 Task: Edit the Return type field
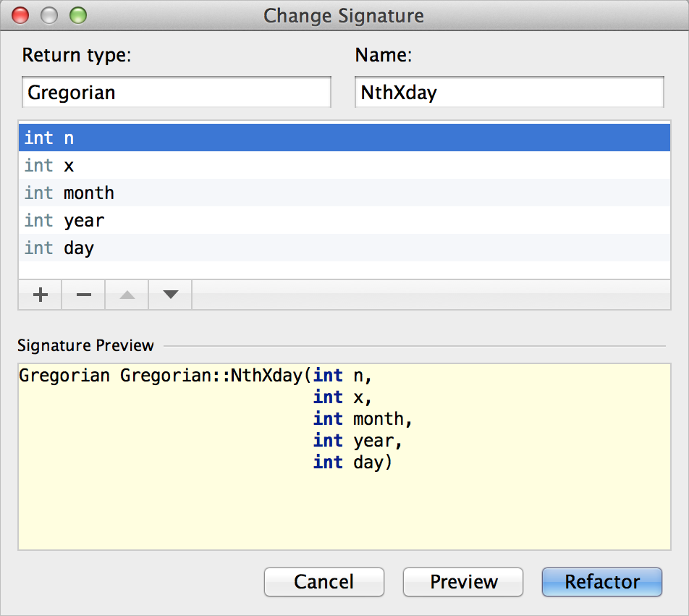176,92
